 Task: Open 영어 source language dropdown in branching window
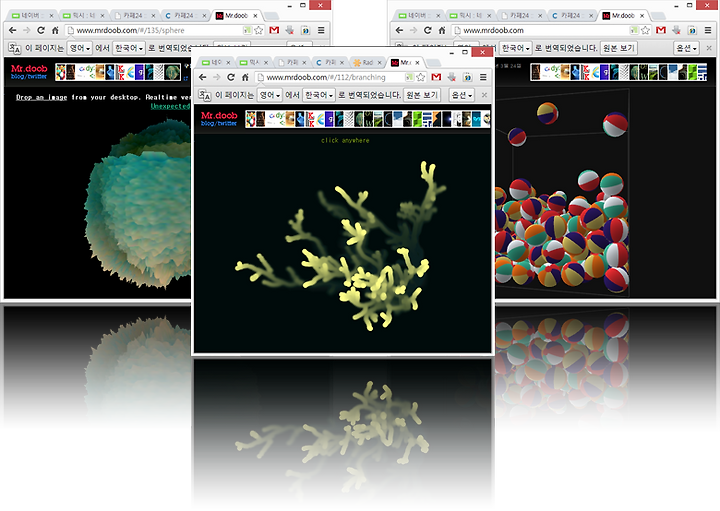270,95
